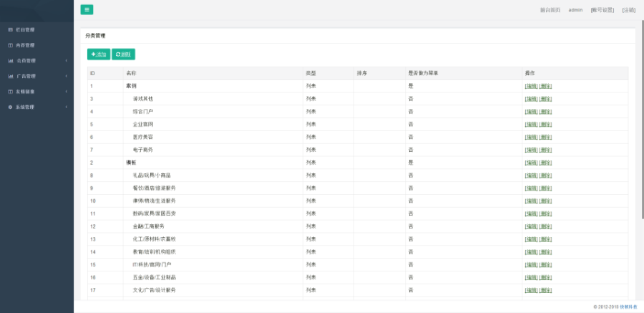Click the refresh icon on 刷新 button
Image resolution: width=644 pixels, height=313 pixels.
pyautogui.click(x=117, y=54)
